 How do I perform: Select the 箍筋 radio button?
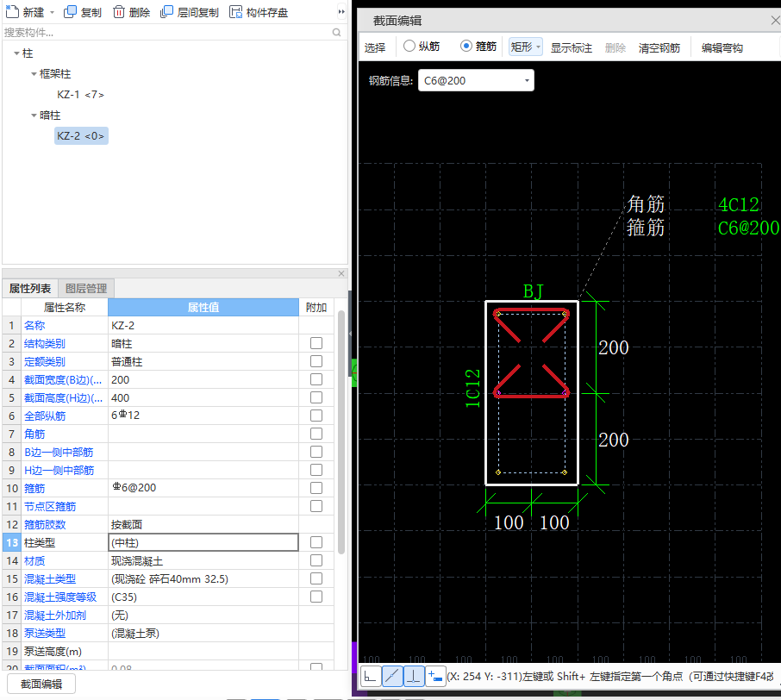(x=466, y=46)
